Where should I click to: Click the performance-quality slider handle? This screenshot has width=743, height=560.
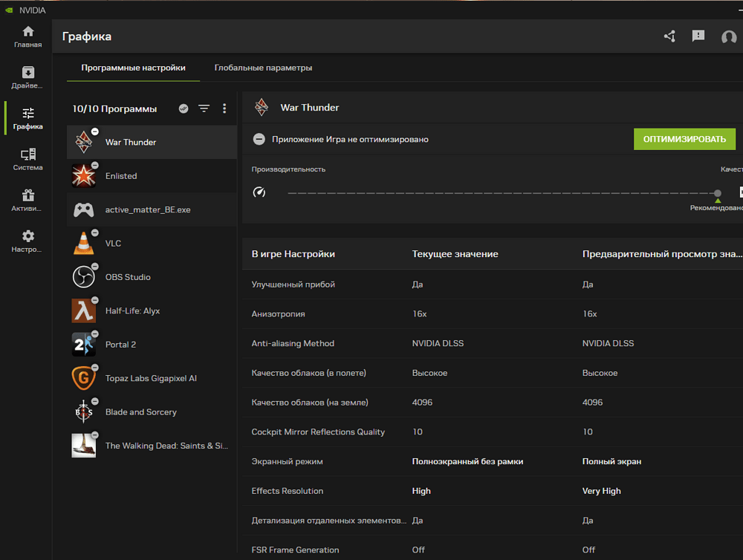(x=718, y=193)
